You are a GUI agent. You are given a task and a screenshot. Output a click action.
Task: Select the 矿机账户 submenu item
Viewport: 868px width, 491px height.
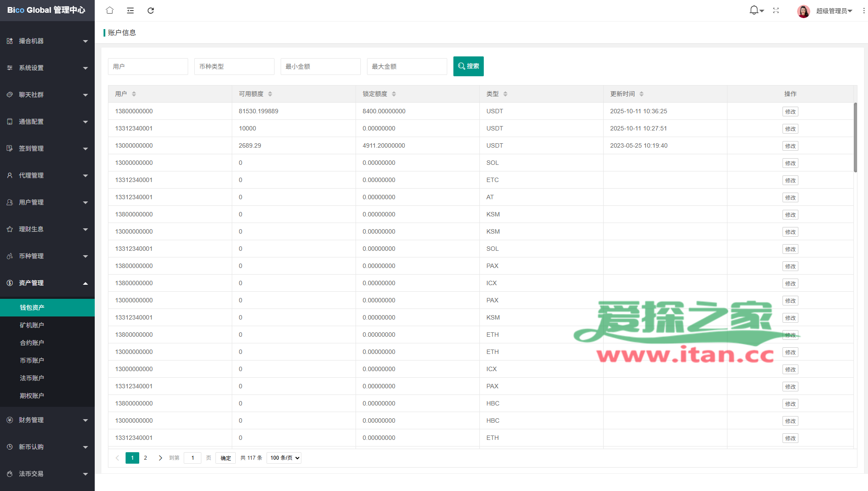click(x=32, y=325)
